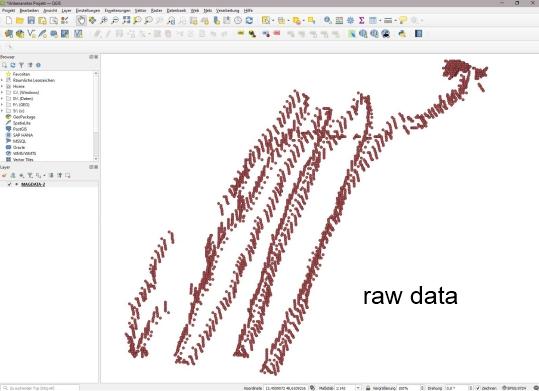Open the Vektor menu

140,11
